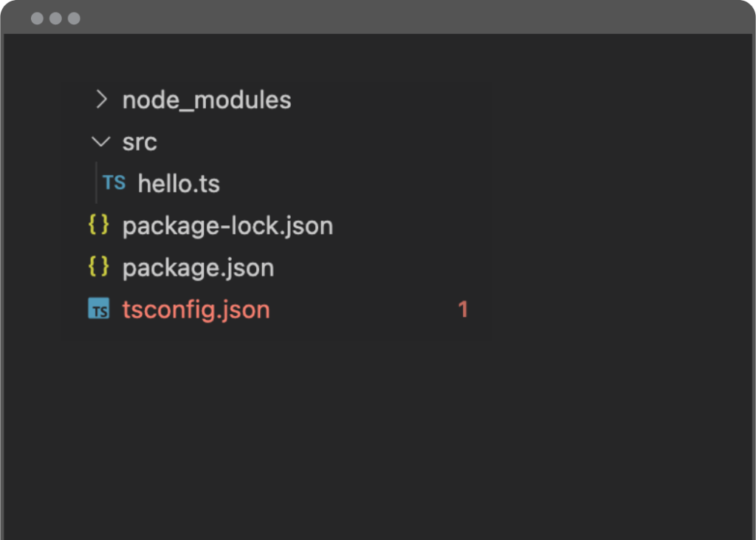756x540 pixels.
Task: Click the braces icon beside package-lock.json
Action: click(99, 225)
